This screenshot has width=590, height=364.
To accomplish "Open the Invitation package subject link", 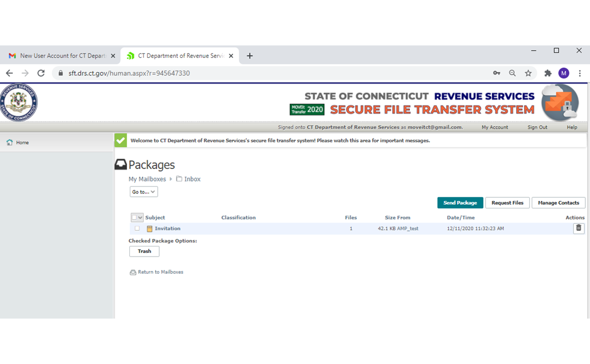I will [x=167, y=229].
